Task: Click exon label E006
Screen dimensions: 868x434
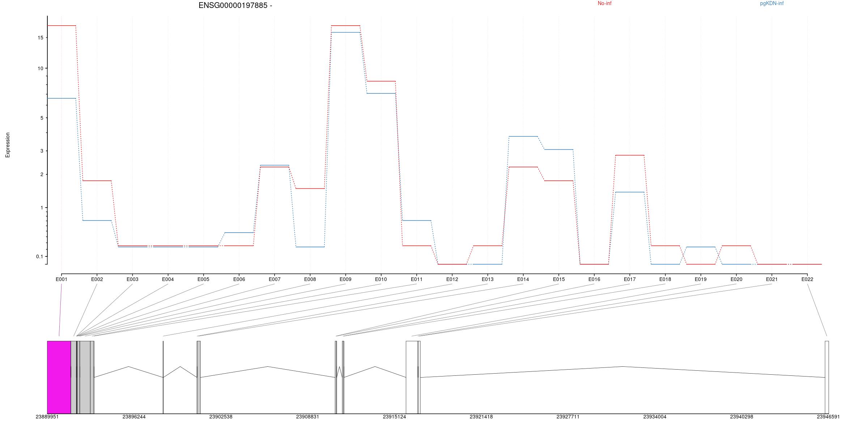Action: click(x=239, y=279)
